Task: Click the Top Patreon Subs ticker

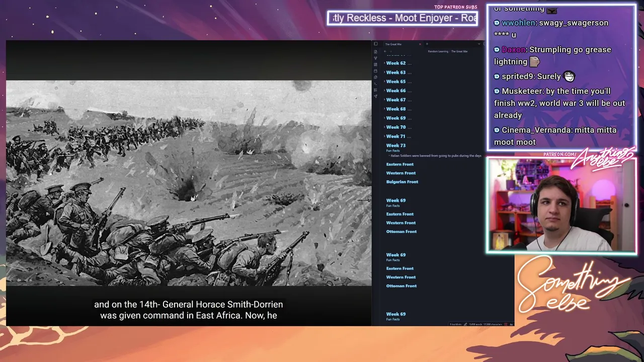Action: [403, 18]
